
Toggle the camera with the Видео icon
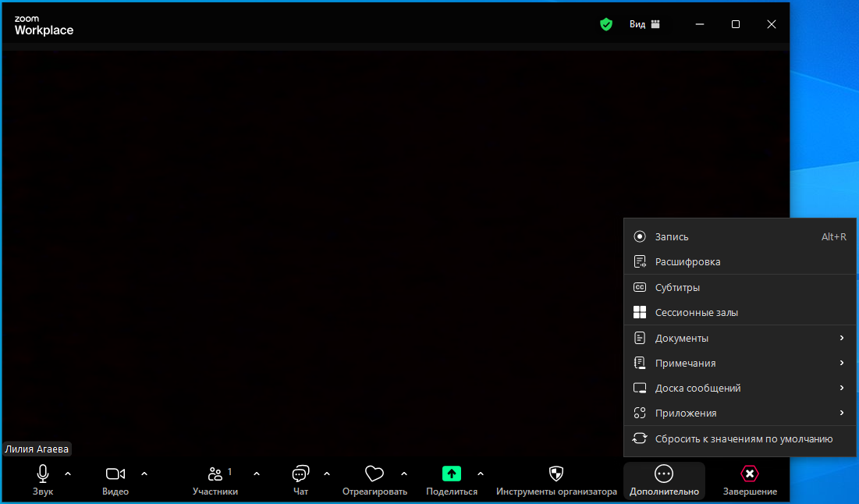[115, 474]
